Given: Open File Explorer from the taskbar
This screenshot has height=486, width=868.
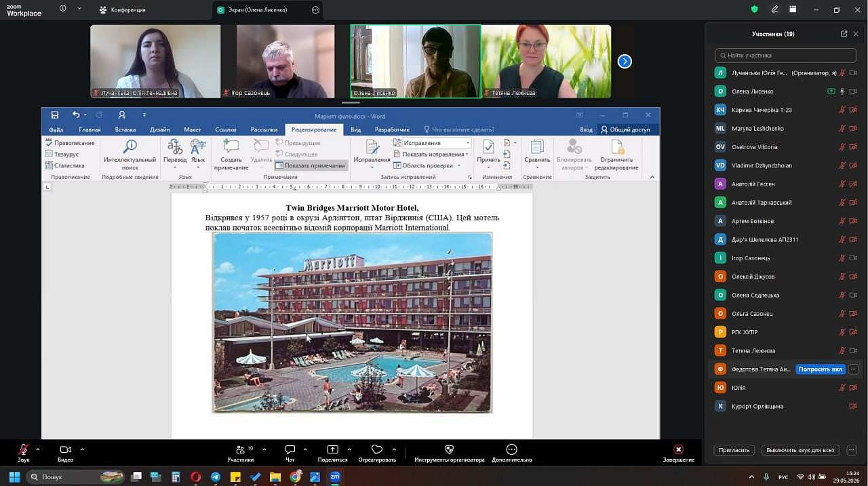Looking at the screenshot, I should [275, 477].
